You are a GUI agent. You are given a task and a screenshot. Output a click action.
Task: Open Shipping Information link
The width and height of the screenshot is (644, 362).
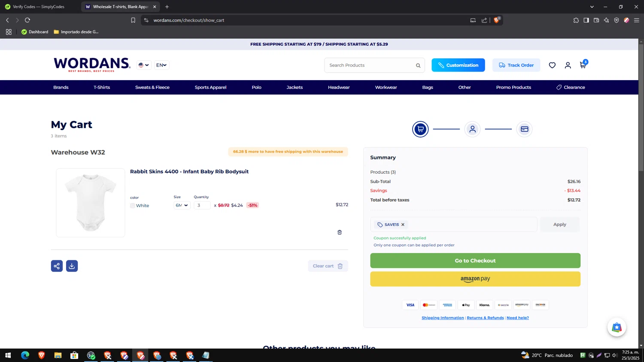[x=443, y=318]
